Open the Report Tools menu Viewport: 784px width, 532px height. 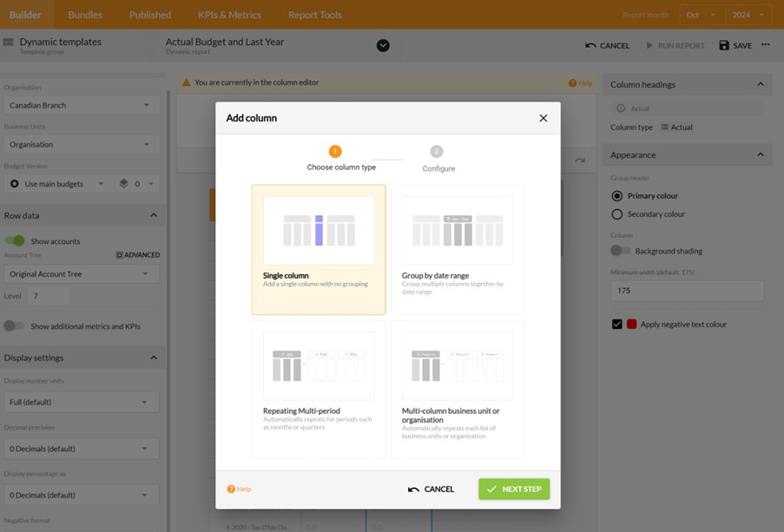314,14
